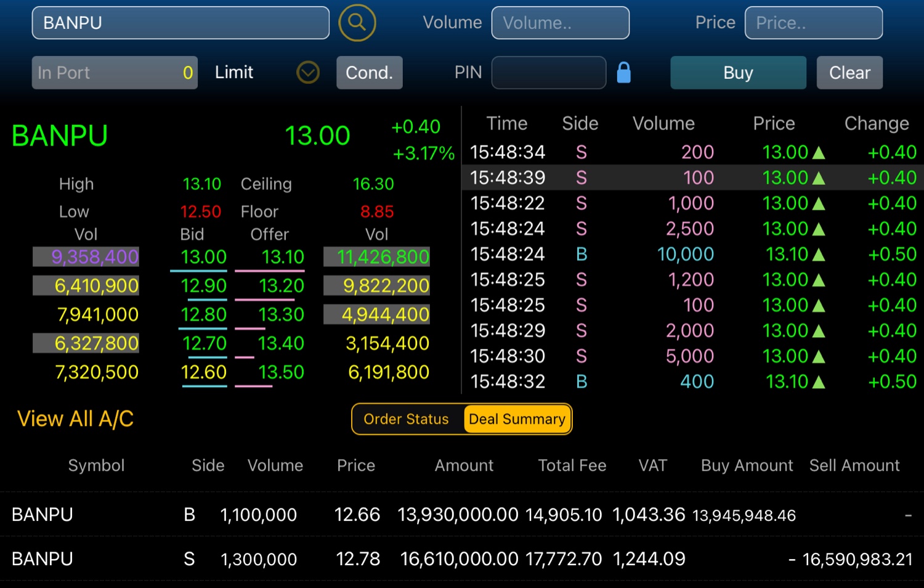Select bid price 12.60
This screenshot has width=924, height=588.
pos(204,372)
